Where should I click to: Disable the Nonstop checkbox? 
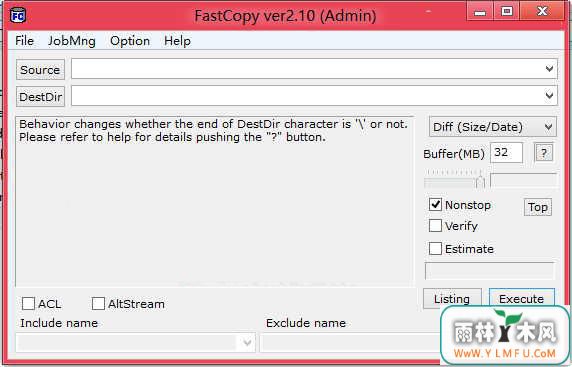coord(435,205)
